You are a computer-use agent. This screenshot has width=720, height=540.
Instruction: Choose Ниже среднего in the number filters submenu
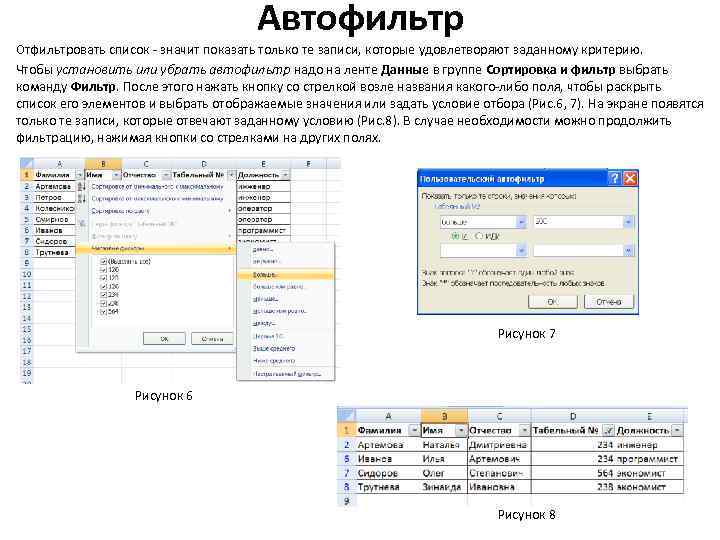pyautogui.click(x=286, y=361)
